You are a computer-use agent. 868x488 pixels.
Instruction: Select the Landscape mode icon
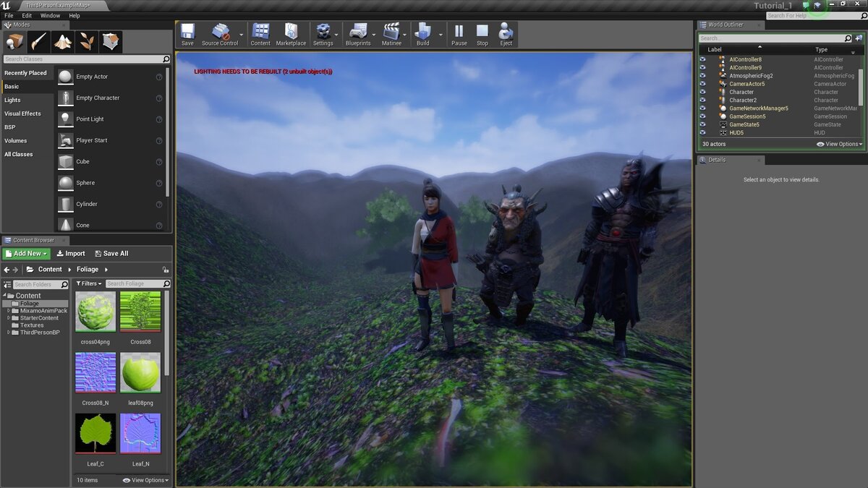[63, 41]
